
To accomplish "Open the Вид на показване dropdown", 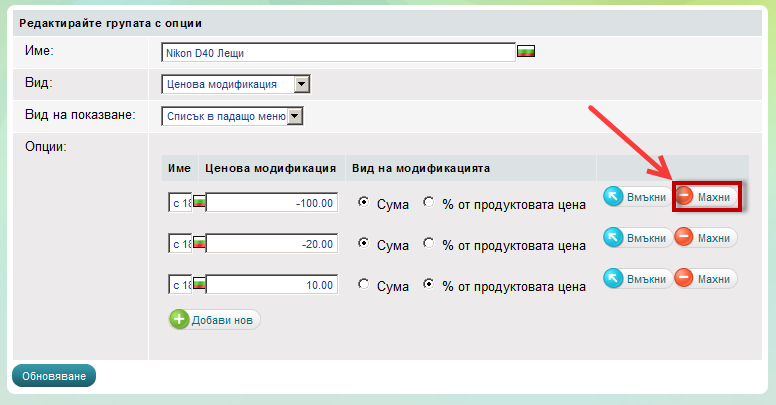I will tap(231, 117).
